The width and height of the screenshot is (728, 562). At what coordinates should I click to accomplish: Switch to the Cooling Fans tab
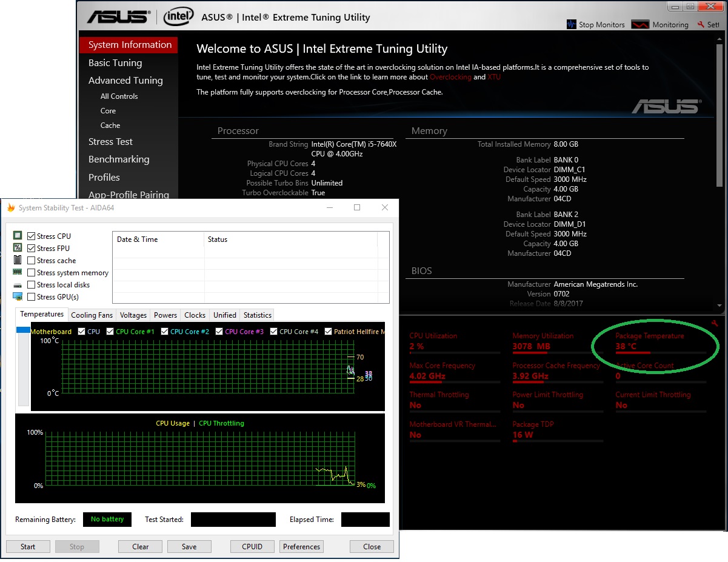point(92,315)
